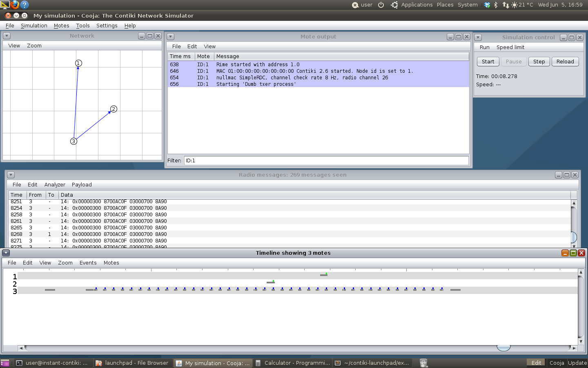Open the Simulation control panel dropdown arrow

click(x=478, y=38)
